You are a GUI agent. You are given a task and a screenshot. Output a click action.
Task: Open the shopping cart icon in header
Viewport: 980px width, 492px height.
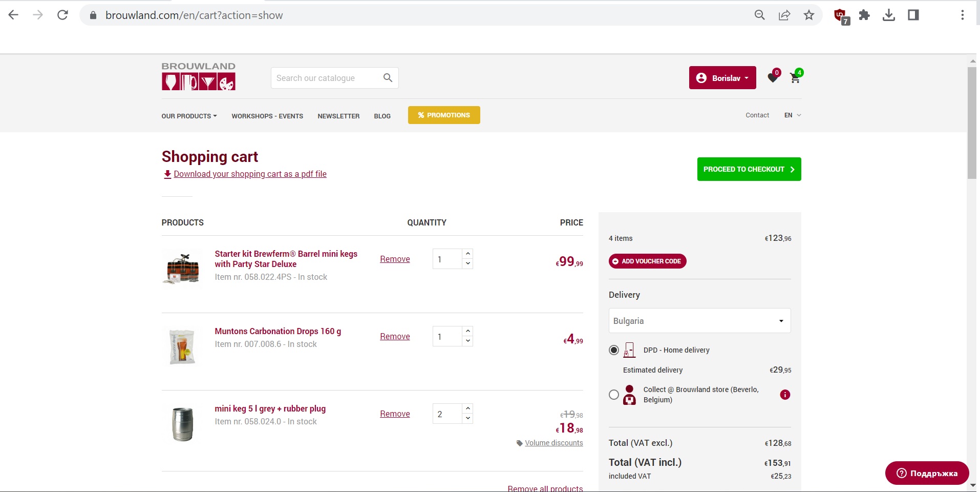tap(795, 78)
